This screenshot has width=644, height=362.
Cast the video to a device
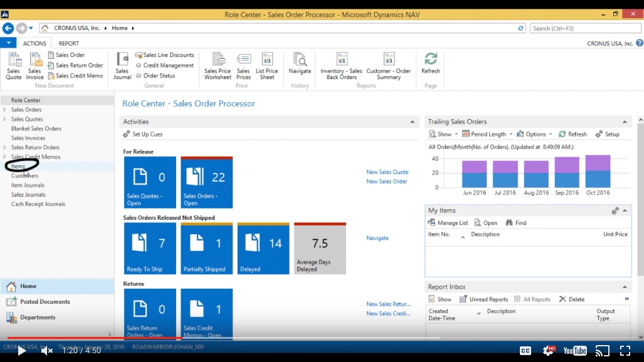(603, 351)
